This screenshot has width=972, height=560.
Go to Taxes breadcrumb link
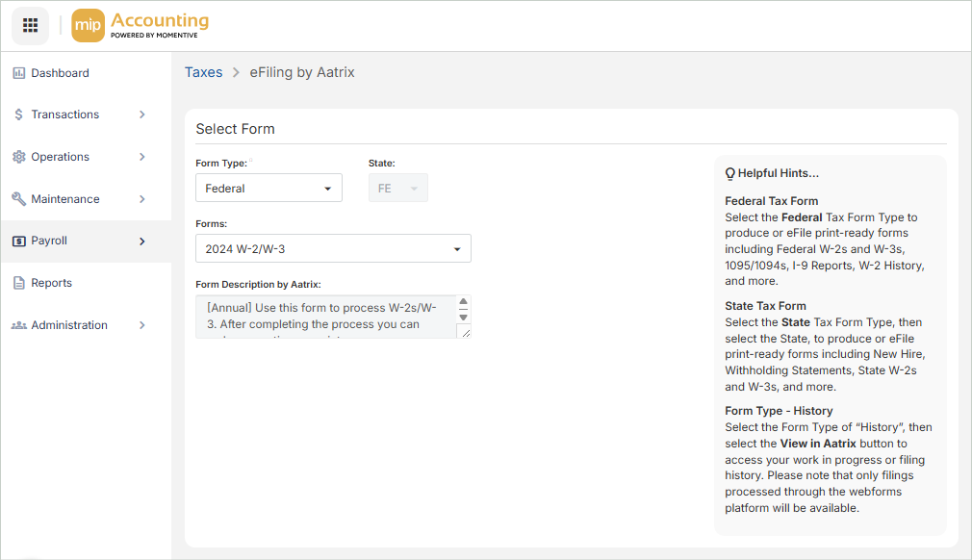[203, 72]
